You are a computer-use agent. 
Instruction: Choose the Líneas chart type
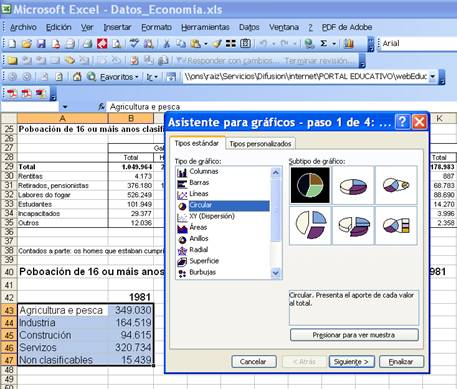tap(199, 194)
